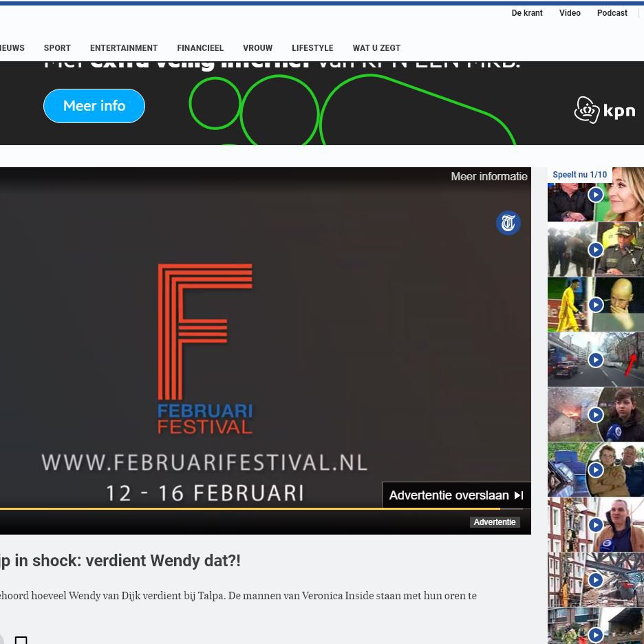Screen dimensions: 644x644
Task: Play the first video in the Speelt nu playlist
Action: (x=595, y=194)
